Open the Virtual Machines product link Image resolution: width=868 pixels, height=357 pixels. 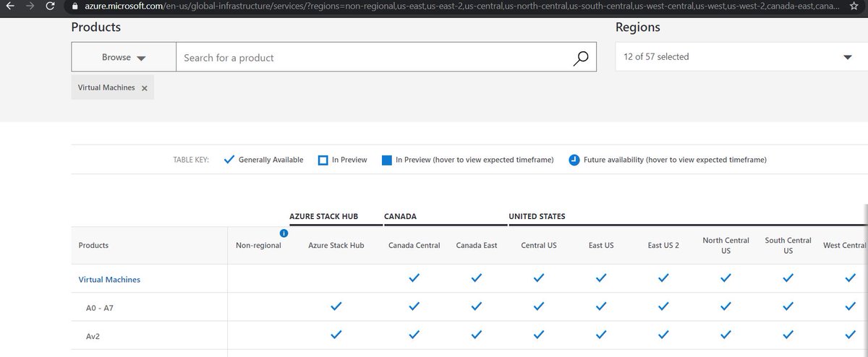pos(109,279)
